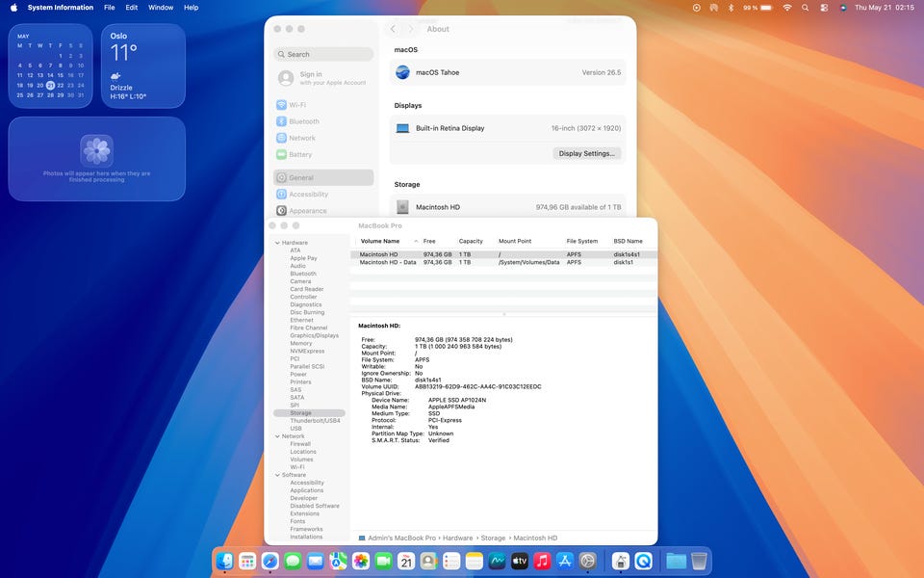The height and width of the screenshot is (578, 924).
Task: Launch Safari from the Dock
Action: [x=269, y=561]
